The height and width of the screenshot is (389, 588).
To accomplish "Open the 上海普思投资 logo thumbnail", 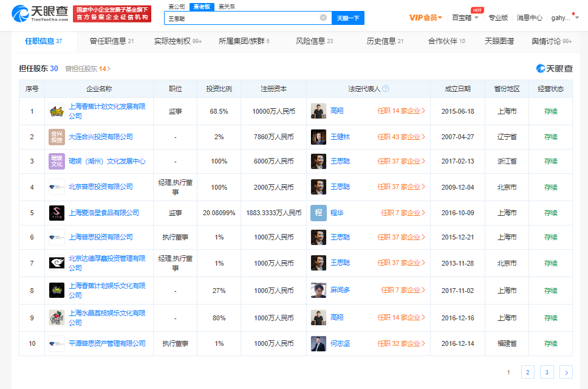I will click(x=56, y=238).
